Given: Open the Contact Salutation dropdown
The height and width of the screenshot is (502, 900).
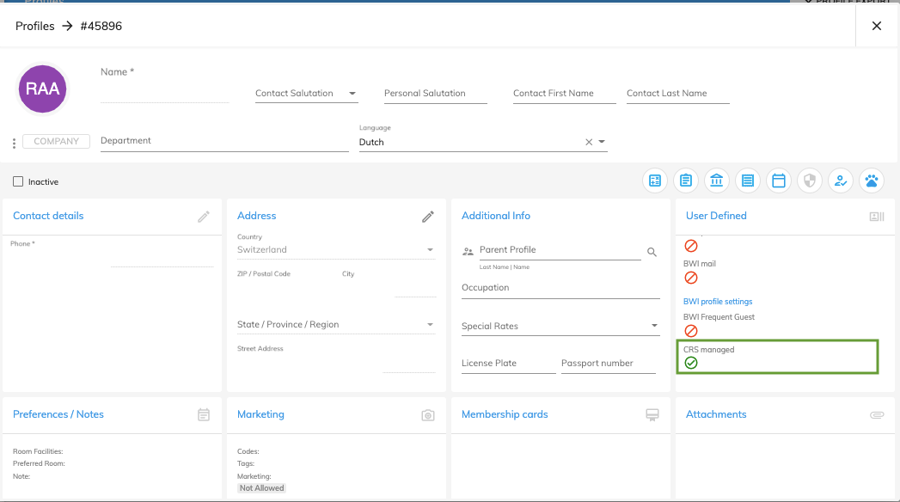Looking at the screenshot, I should (x=305, y=94).
